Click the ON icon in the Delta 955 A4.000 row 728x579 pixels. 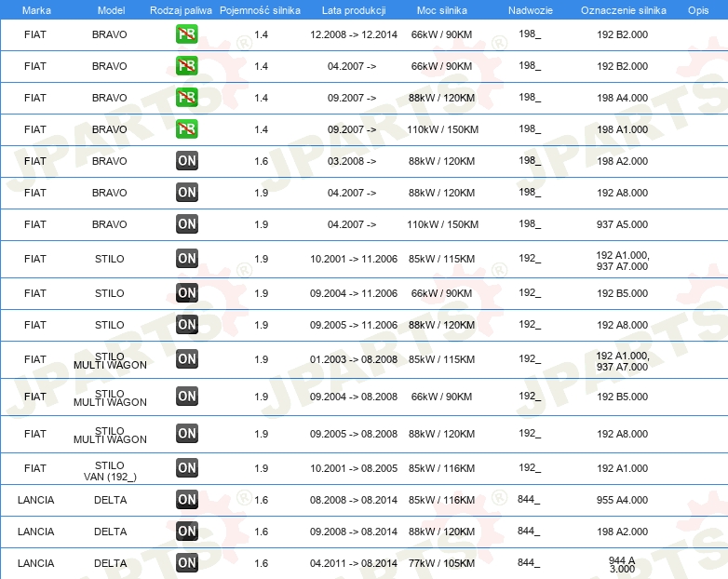point(186,499)
